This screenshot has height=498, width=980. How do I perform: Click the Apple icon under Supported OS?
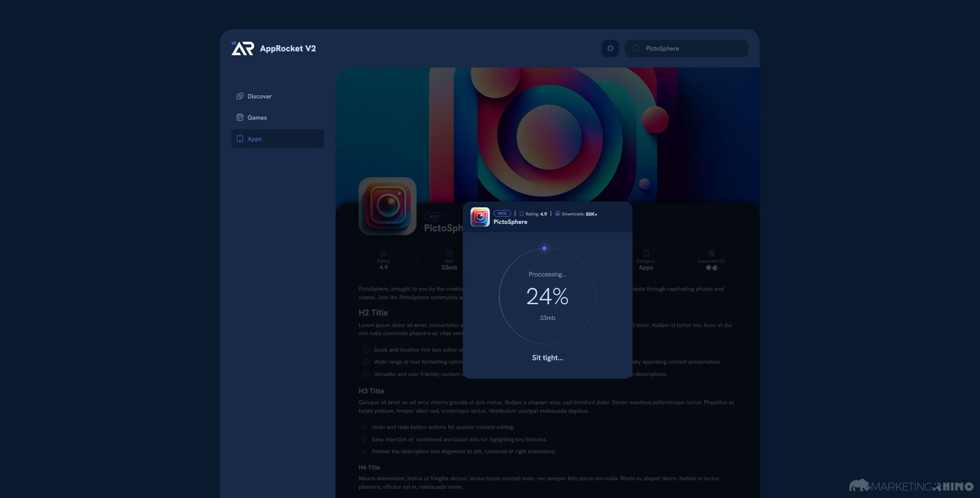(x=715, y=267)
